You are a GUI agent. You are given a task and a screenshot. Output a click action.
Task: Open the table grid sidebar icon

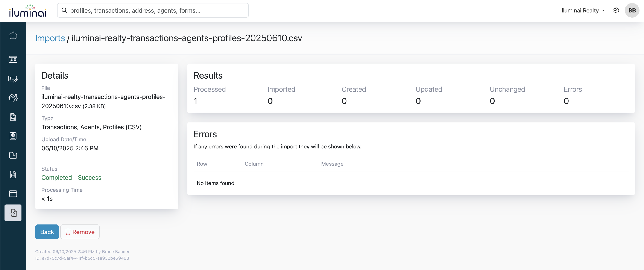13,194
